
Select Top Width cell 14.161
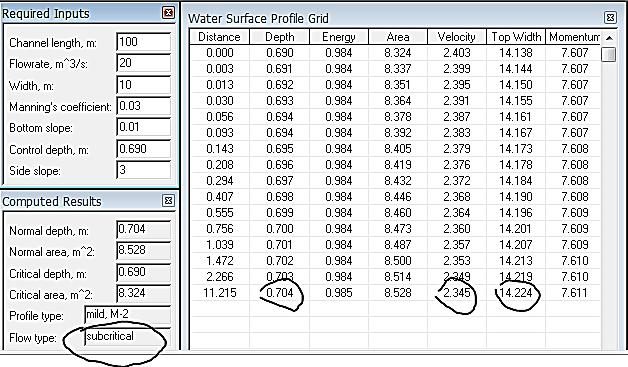coord(516,117)
